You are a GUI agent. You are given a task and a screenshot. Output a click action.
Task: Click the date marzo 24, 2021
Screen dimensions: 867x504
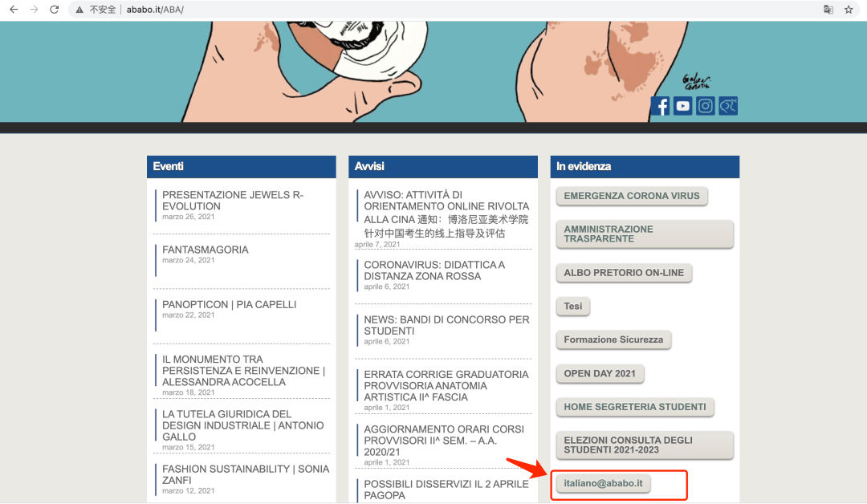pyautogui.click(x=188, y=260)
